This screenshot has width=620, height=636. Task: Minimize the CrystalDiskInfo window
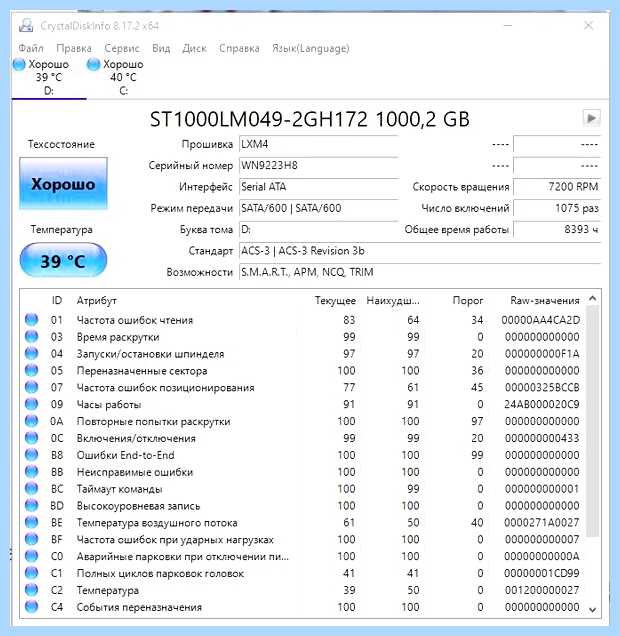[x=508, y=26]
